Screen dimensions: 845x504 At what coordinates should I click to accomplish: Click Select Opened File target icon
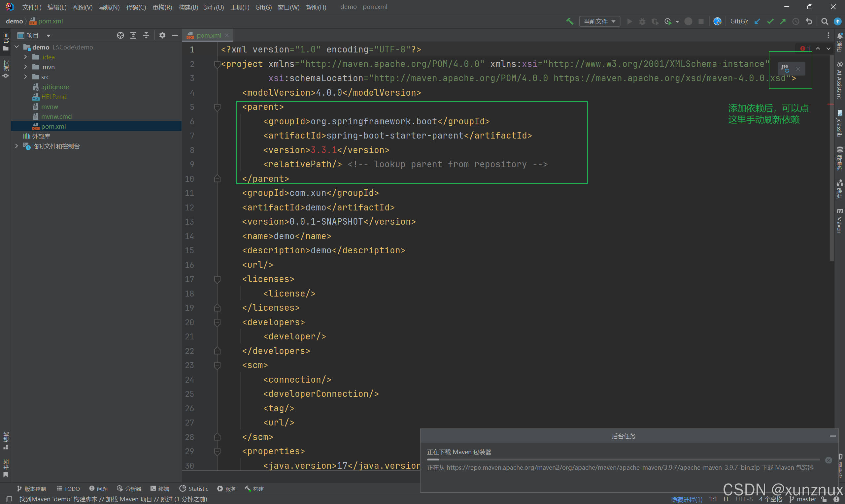coord(120,35)
